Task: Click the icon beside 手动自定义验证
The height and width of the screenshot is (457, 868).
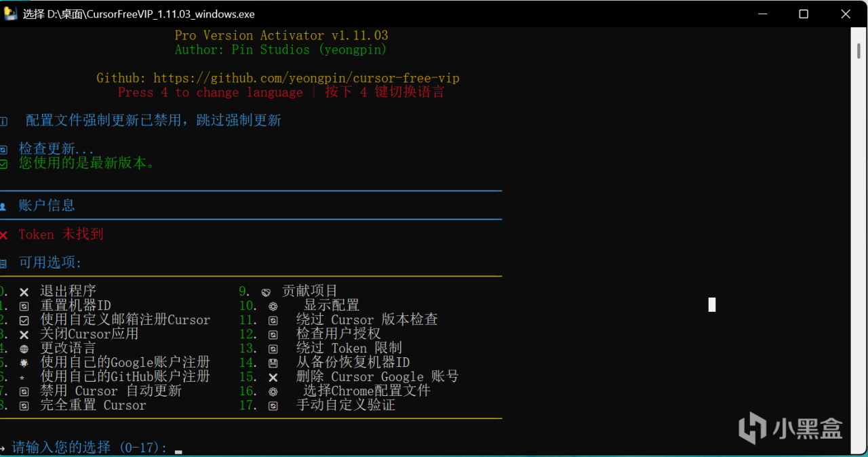Action: click(273, 406)
